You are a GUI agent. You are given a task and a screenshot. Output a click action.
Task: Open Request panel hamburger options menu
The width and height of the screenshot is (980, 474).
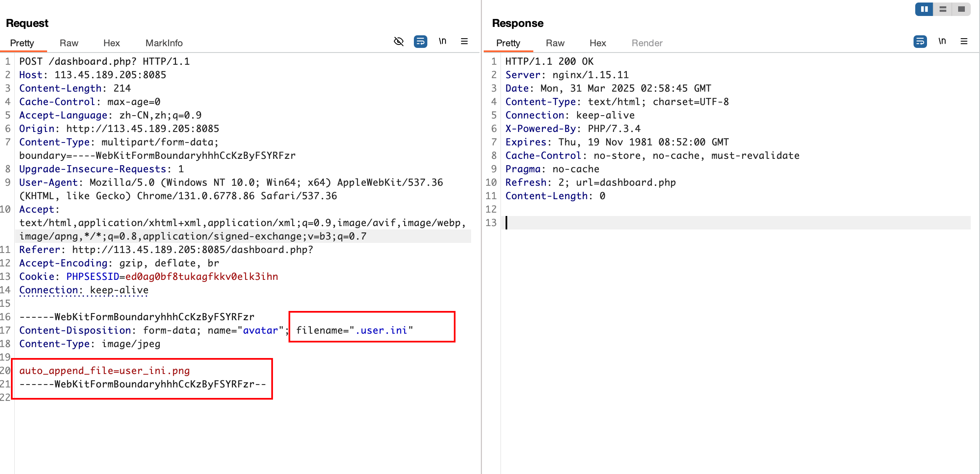tap(464, 41)
